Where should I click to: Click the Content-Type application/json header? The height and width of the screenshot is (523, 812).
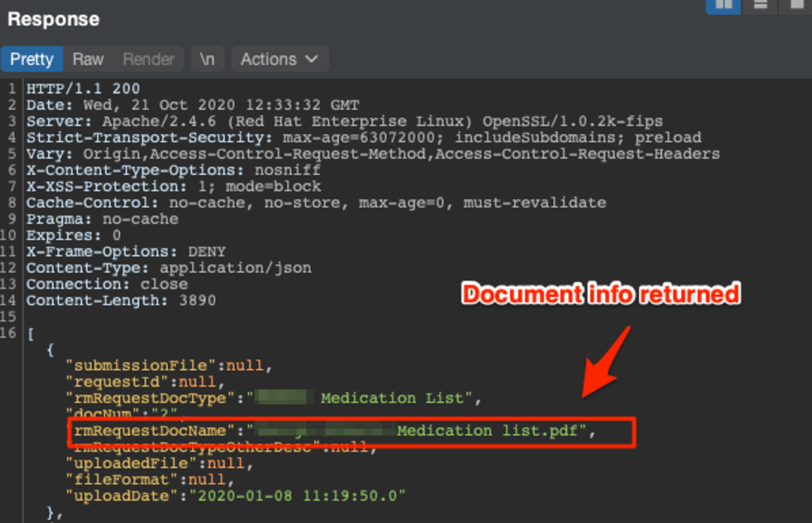(x=169, y=268)
